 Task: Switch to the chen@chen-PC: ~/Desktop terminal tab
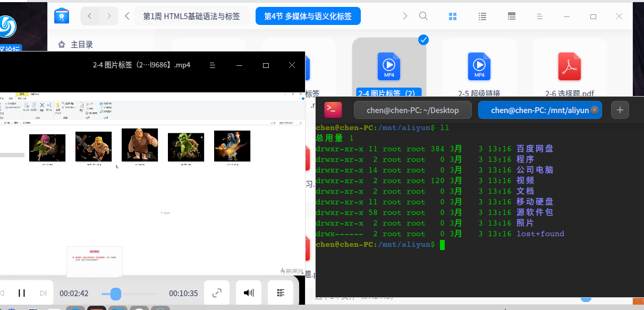(413, 110)
